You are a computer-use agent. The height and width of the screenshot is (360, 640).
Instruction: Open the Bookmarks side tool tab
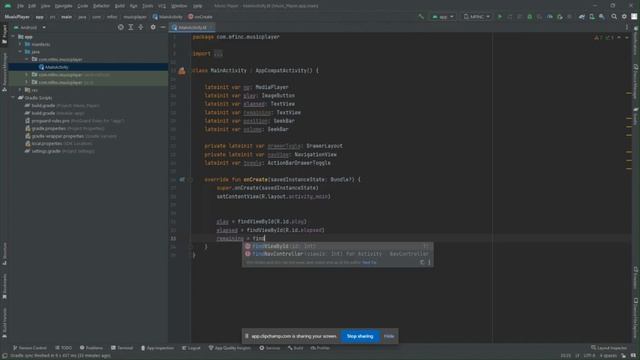tap(4, 286)
